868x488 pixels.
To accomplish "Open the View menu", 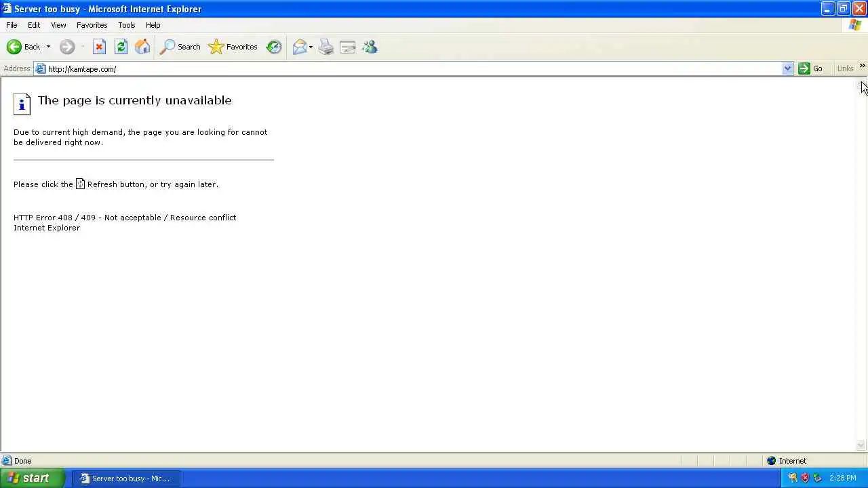I will [58, 25].
